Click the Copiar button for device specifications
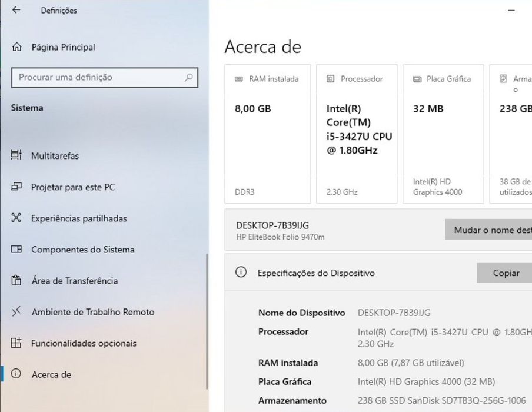This screenshot has width=532, height=412. (504, 273)
